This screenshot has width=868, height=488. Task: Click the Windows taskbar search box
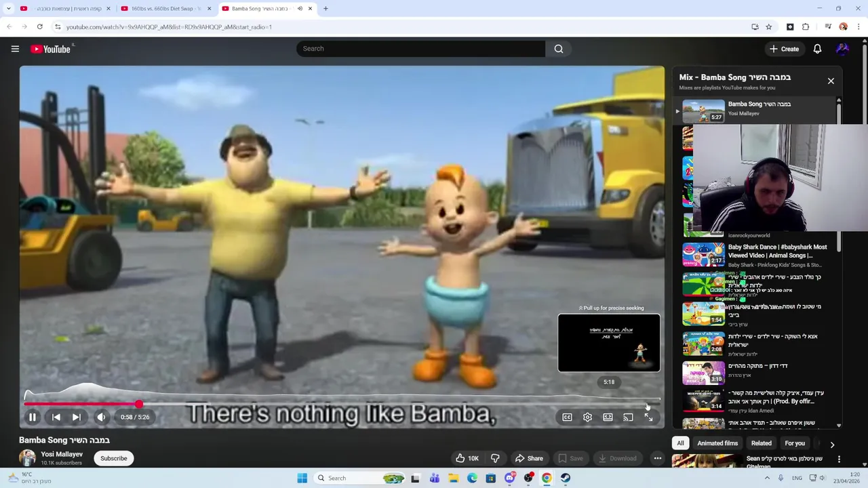361,478
